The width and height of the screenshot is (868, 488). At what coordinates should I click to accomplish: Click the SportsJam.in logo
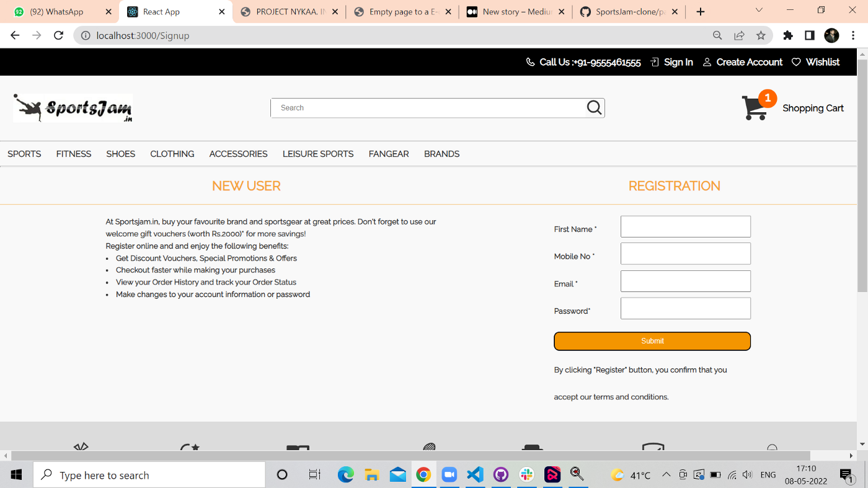(73, 108)
